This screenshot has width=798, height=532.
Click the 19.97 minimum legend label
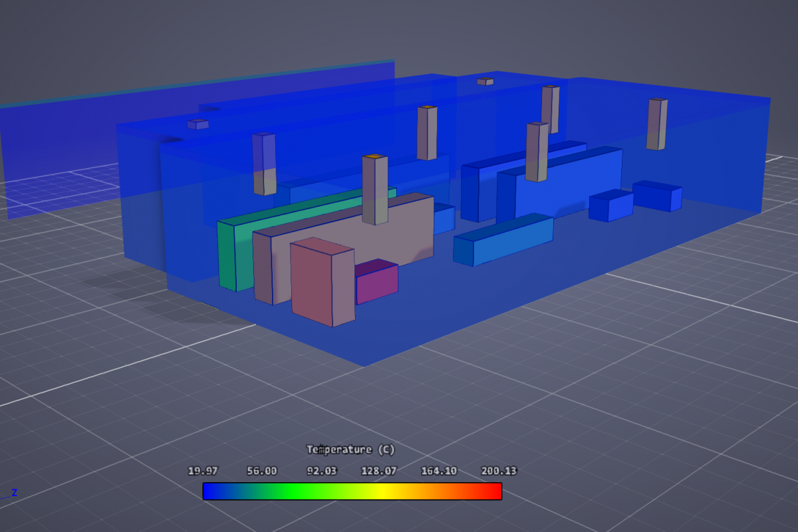(x=203, y=471)
